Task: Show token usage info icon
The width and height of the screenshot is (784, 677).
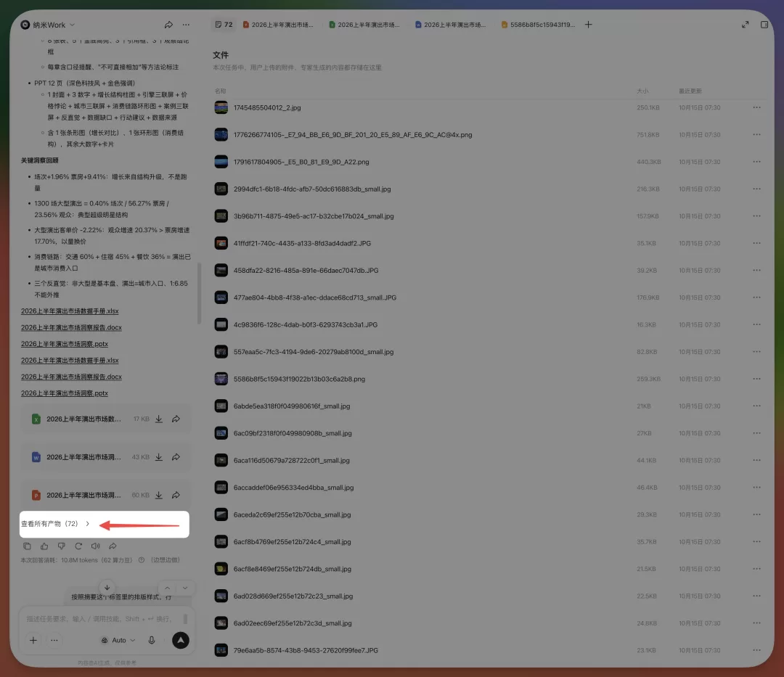Action: (142, 560)
